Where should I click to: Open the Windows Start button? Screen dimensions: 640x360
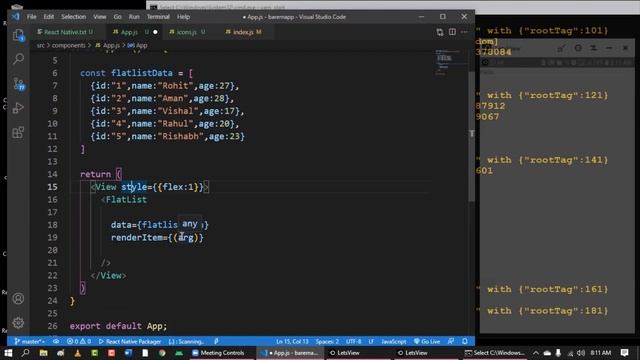(x=8, y=353)
